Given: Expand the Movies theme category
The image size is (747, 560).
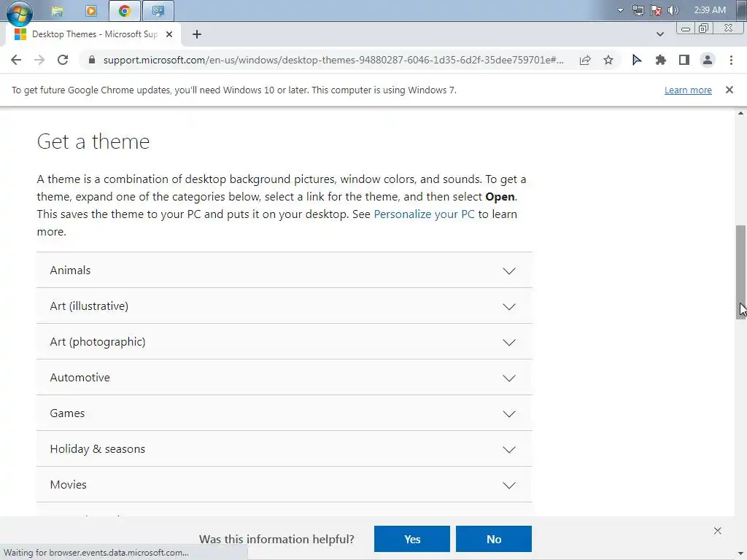Looking at the screenshot, I should click(x=285, y=484).
